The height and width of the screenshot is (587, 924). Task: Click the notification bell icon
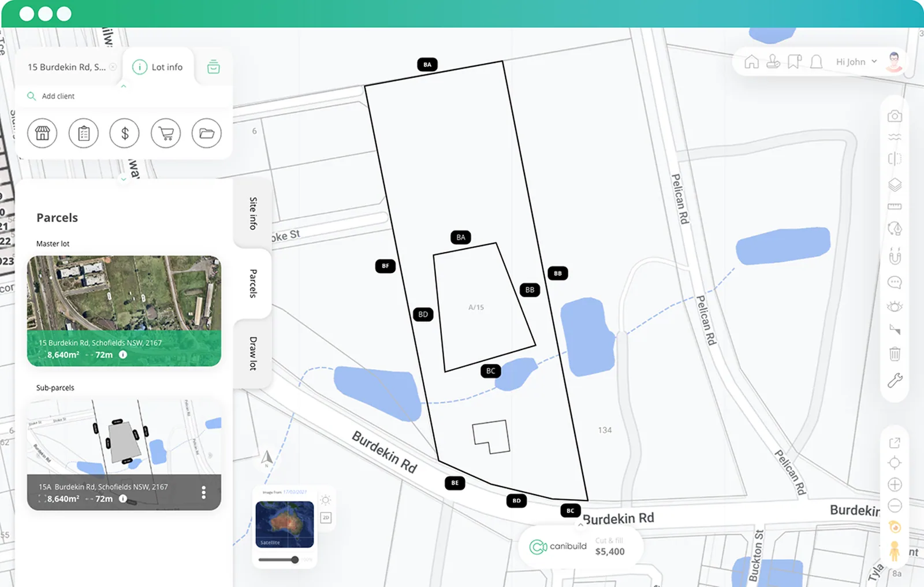point(816,62)
